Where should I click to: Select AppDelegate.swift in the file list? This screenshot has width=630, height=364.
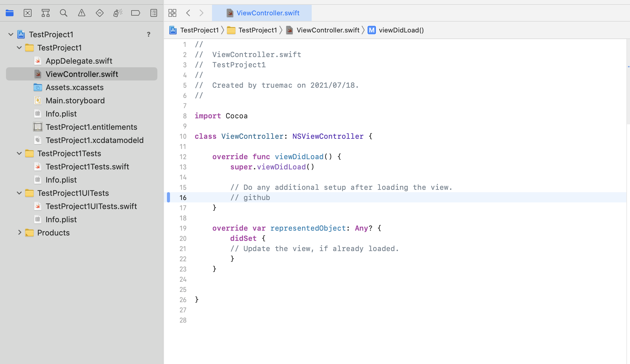tap(79, 61)
